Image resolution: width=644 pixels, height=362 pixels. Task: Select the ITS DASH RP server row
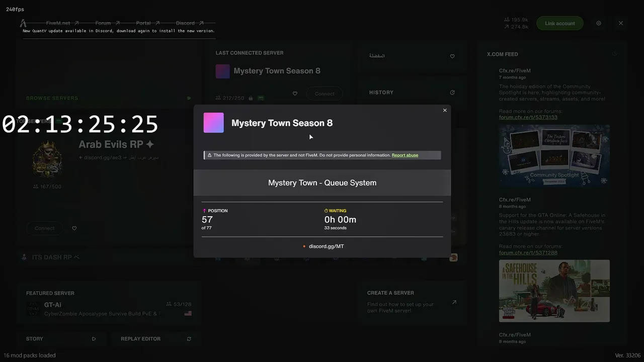click(x=109, y=257)
